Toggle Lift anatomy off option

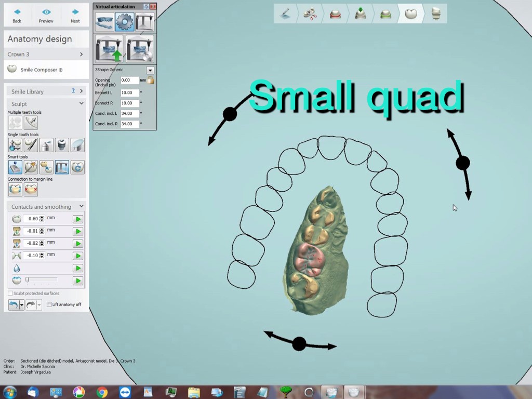(49, 304)
